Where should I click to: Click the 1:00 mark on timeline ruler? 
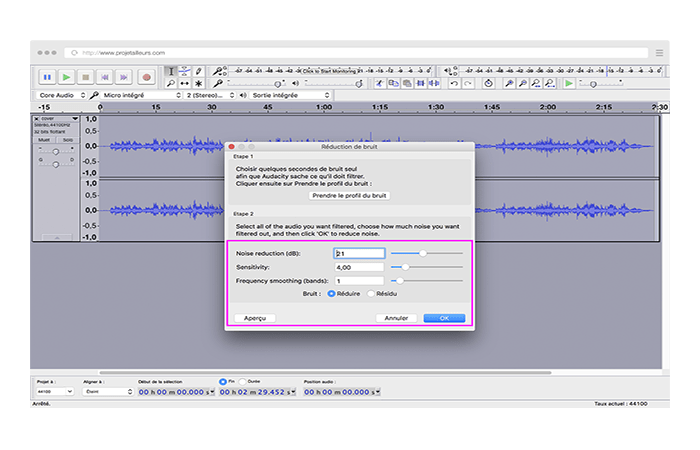coord(324,107)
